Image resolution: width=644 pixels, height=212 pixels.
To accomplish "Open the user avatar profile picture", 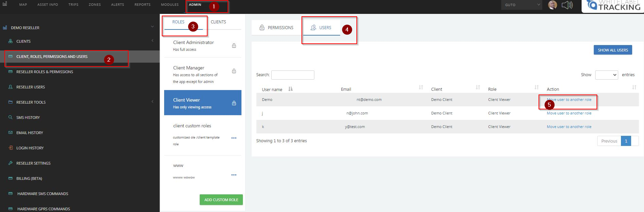I will (x=552, y=5).
